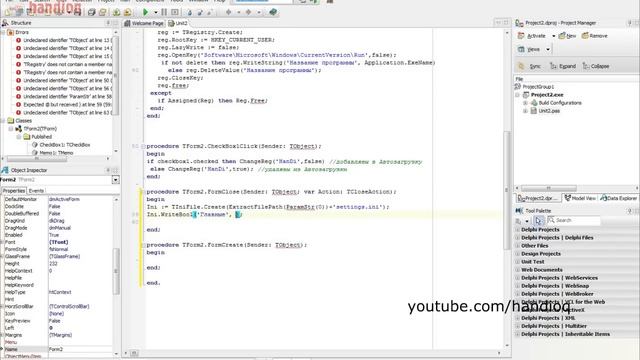Image resolution: width=640 pixels, height=360 pixels.
Task: Click the Collapse tree button
Action: tap(596, 66)
